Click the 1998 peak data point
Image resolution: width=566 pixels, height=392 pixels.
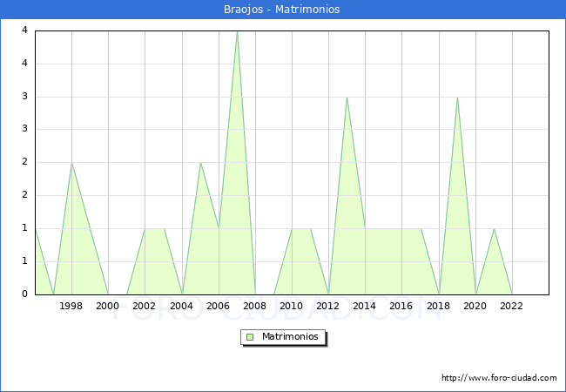coord(71,163)
